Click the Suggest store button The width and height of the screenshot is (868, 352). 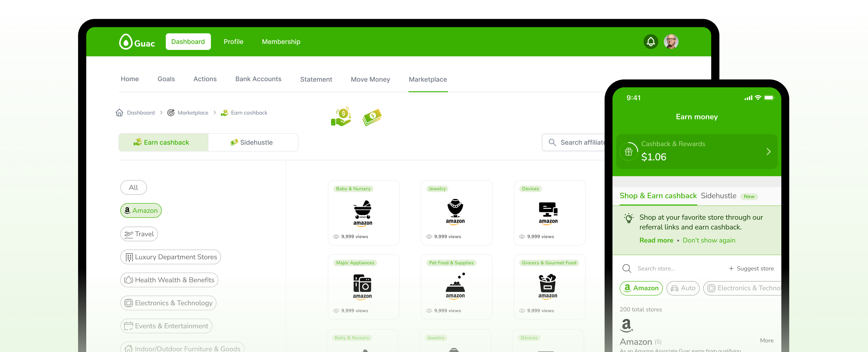pyautogui.click(x=751, y=268)
